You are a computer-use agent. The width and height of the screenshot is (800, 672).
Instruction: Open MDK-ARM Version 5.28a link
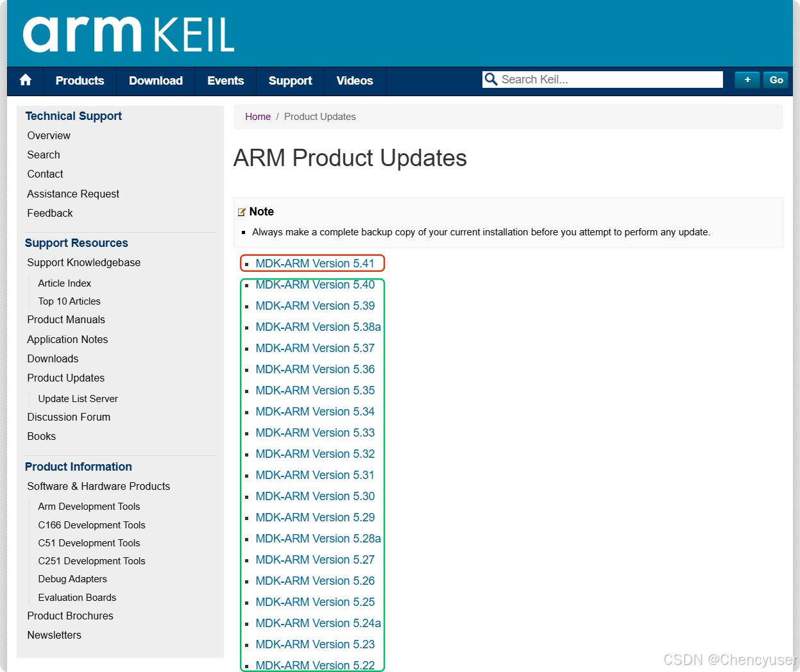click(x=318, y=539)
